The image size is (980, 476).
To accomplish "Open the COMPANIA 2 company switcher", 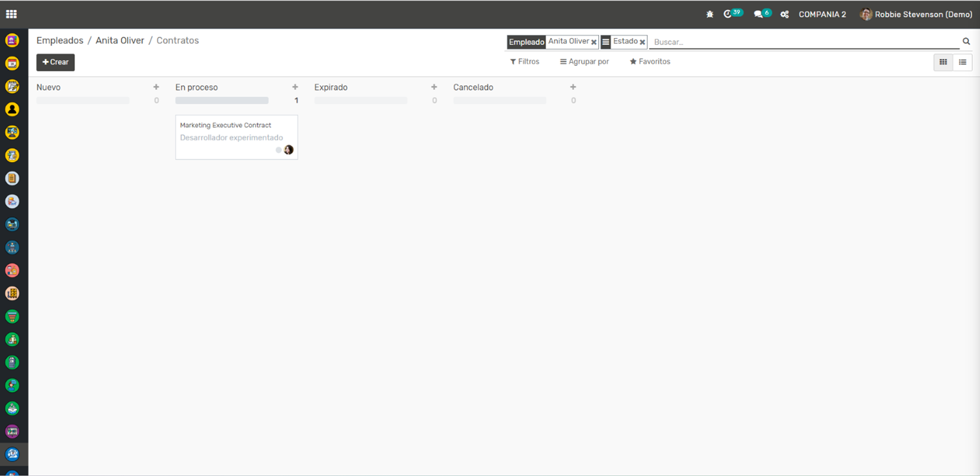I will (x=822, y=14).
